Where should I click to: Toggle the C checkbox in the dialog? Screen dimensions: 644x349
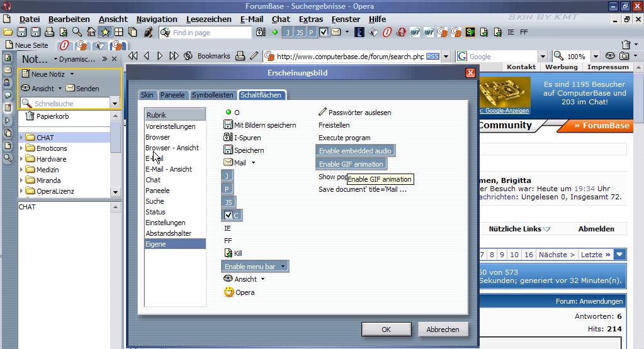click(x=232, y=215)
